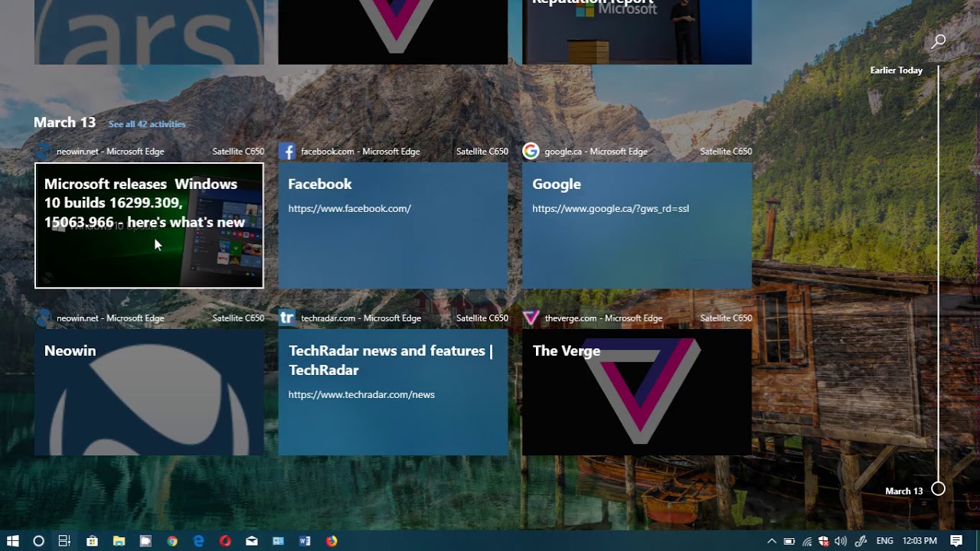The height and width of the screenshot is (551, 980).
Task: Select the March 13 circle marker on timeline
Action: point(938,489)
